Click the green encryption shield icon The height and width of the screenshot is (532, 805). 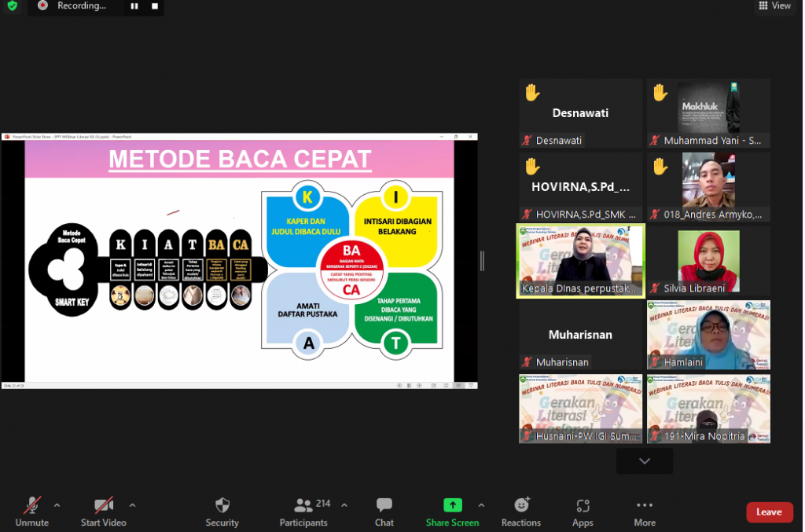click(x=12, y=6)
